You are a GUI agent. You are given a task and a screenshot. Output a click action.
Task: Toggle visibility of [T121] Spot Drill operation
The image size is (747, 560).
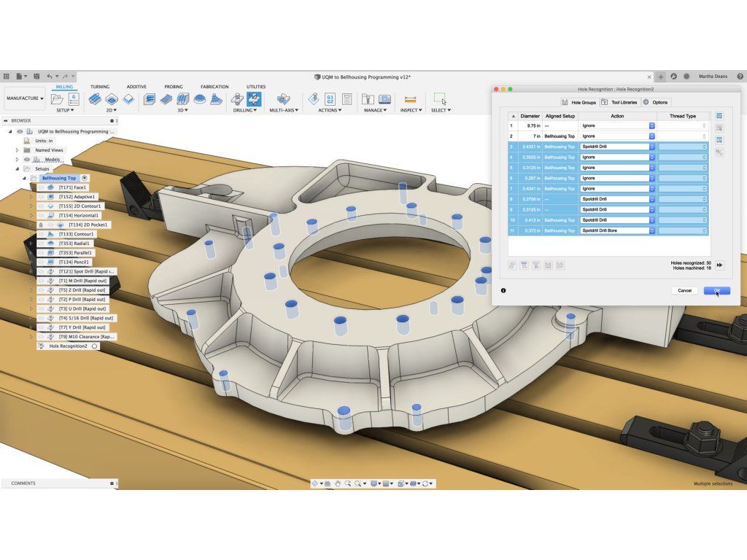point(41,271)
